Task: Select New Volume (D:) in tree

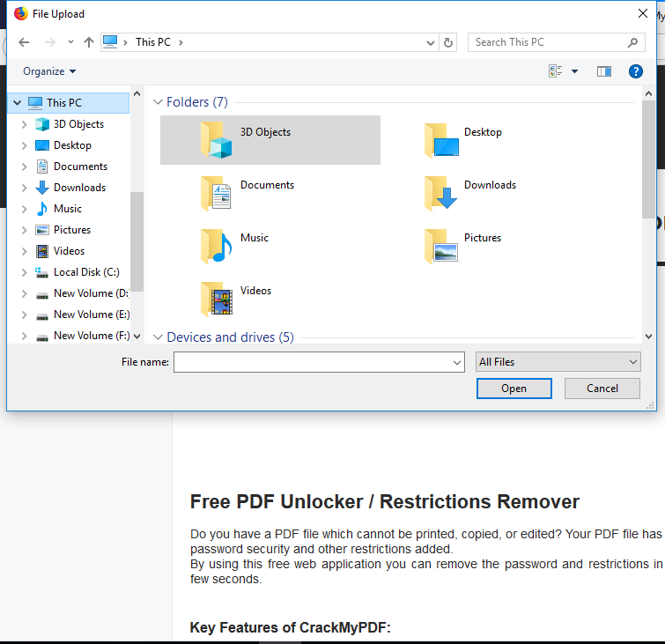Action: (91, 293)
